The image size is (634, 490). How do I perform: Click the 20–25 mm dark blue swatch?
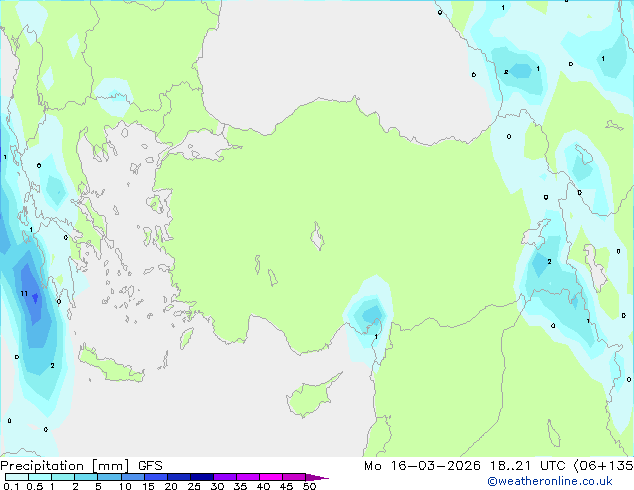coord(179,477)
